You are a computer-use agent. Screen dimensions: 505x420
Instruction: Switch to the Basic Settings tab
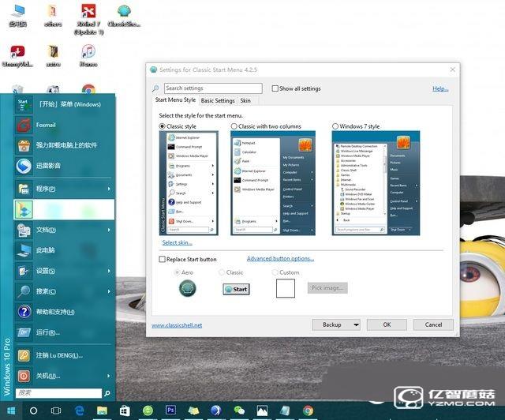point(218,101)
